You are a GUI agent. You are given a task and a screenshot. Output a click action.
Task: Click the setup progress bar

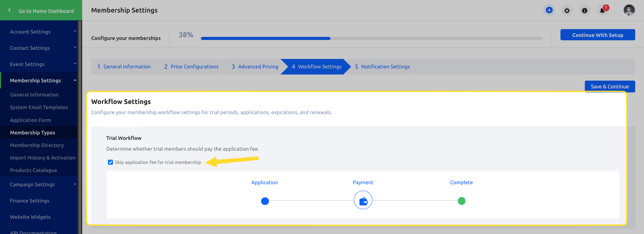coord(371,38)
